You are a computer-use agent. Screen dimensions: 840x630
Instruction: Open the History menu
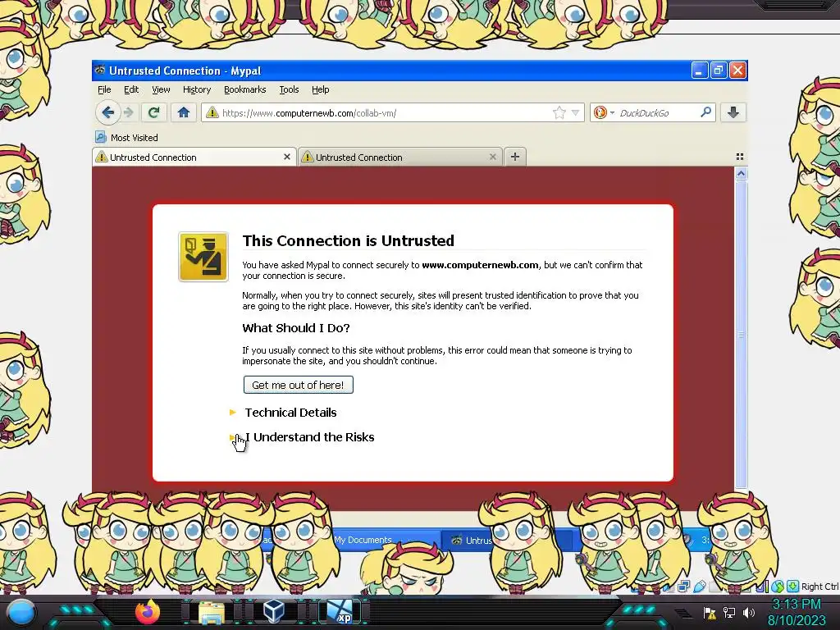pyautogui.click(x=197, y=89)
